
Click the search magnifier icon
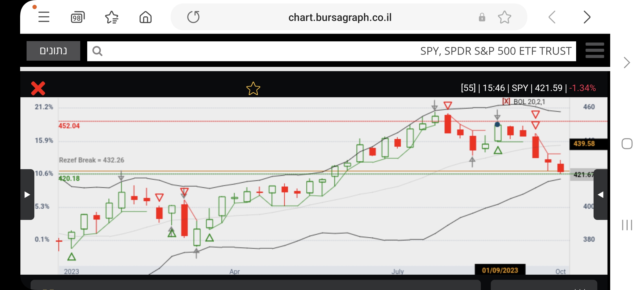coord(97,51)
